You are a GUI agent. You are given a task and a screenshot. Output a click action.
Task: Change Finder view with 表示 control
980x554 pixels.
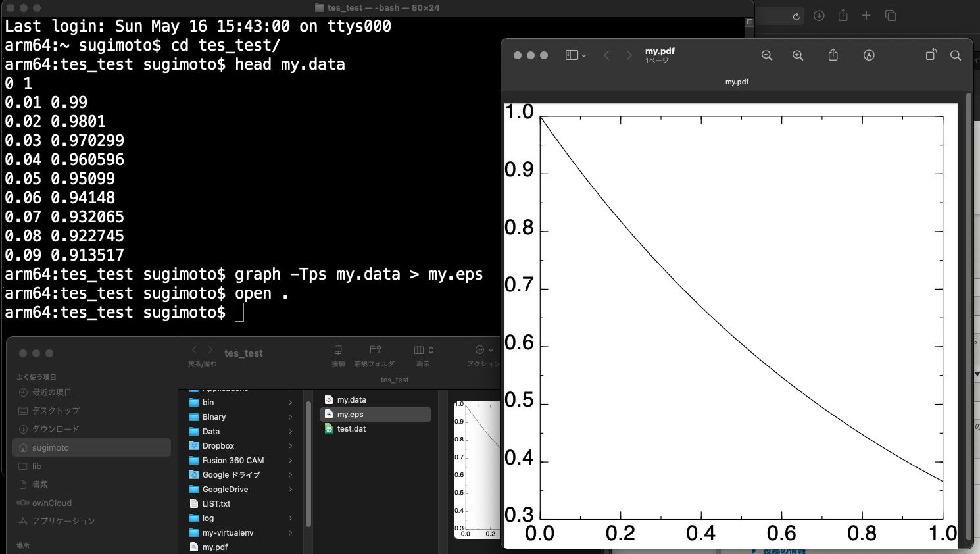[x=424, y=350]
